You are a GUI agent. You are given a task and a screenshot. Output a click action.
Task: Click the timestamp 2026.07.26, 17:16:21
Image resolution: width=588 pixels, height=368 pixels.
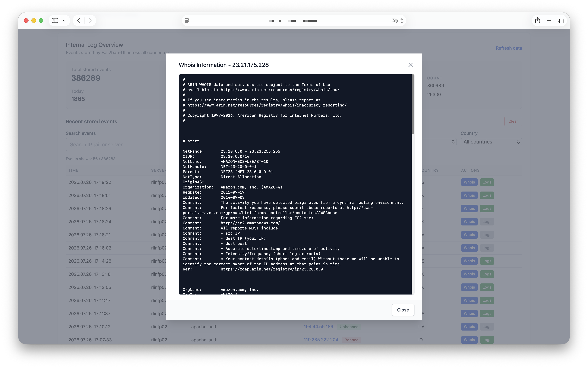point(89,235)
